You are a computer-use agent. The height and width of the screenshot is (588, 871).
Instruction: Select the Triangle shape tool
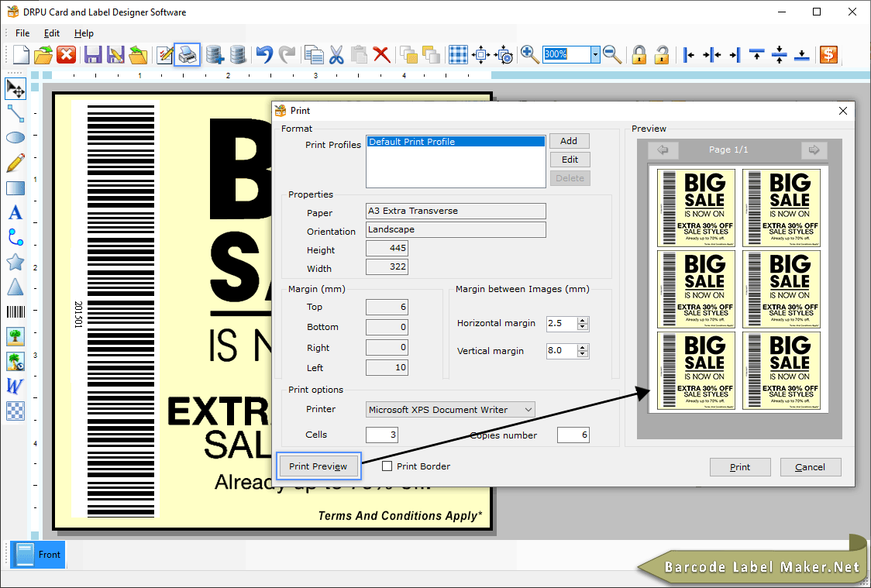(x=15, y=287)
